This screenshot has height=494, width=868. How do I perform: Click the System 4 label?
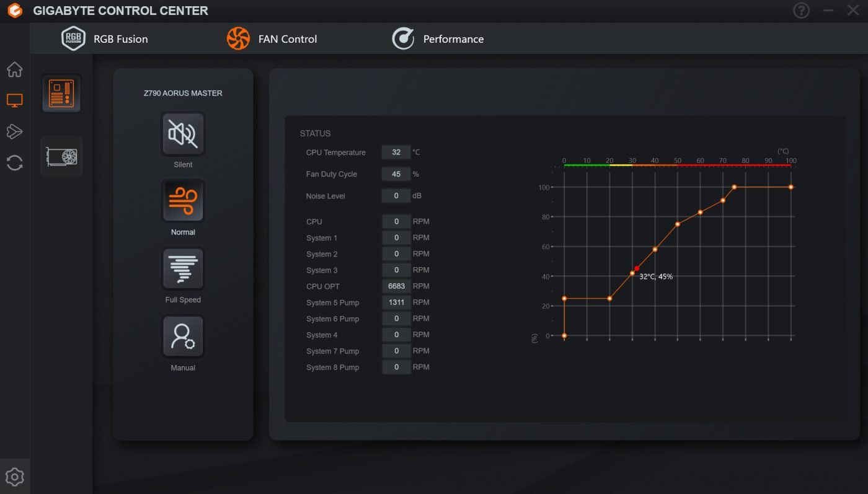click(322, 335)
